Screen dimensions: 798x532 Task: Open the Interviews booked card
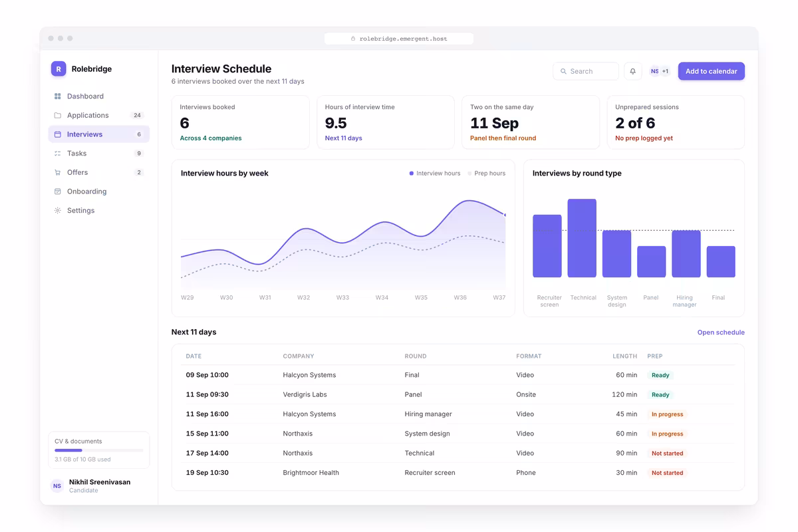pos(241,122)
